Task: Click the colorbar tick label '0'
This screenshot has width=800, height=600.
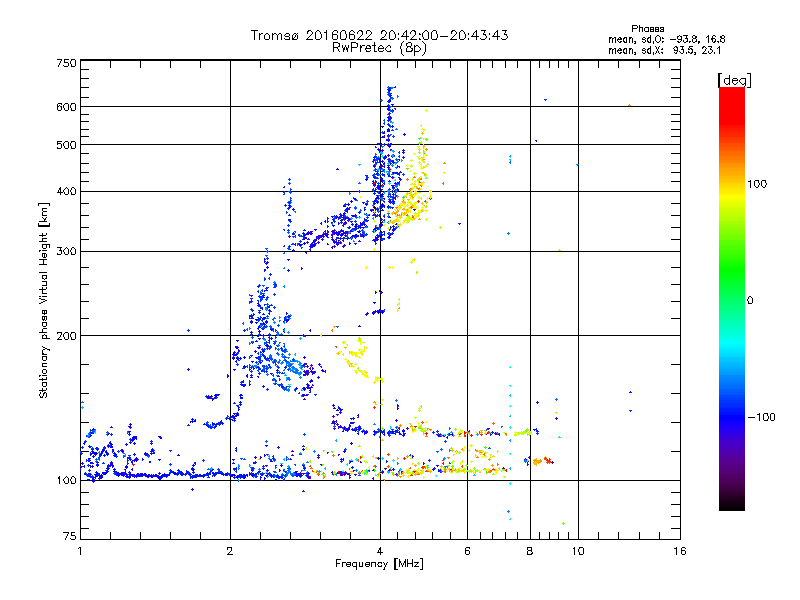Action: coord(750,301)
